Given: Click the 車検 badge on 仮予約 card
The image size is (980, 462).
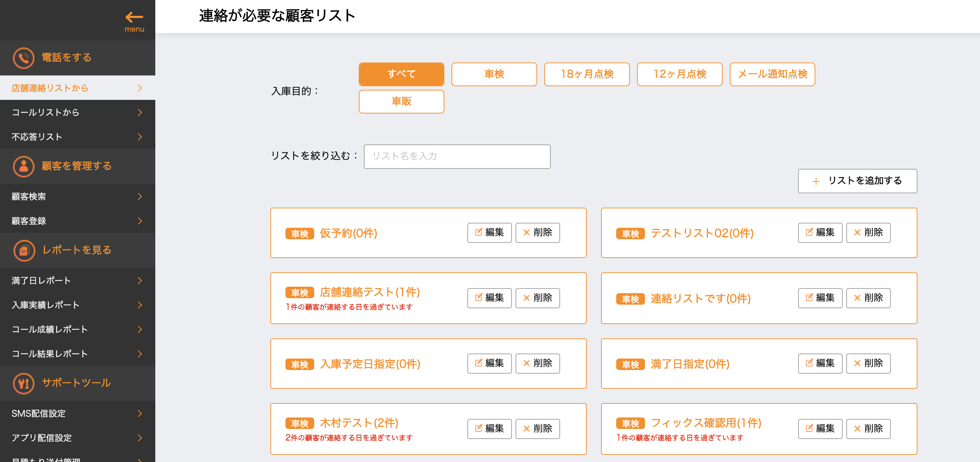Looking at the screenshot, I should tap(299, 234).
